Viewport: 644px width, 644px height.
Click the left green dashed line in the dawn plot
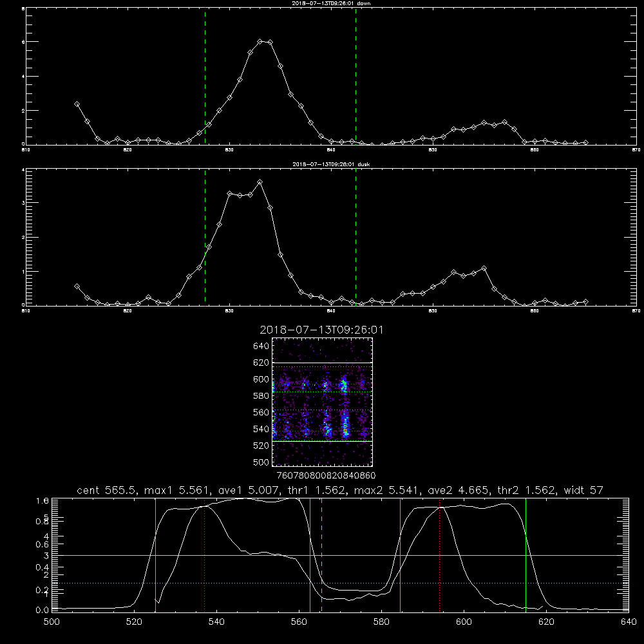[x=205, y=77]
